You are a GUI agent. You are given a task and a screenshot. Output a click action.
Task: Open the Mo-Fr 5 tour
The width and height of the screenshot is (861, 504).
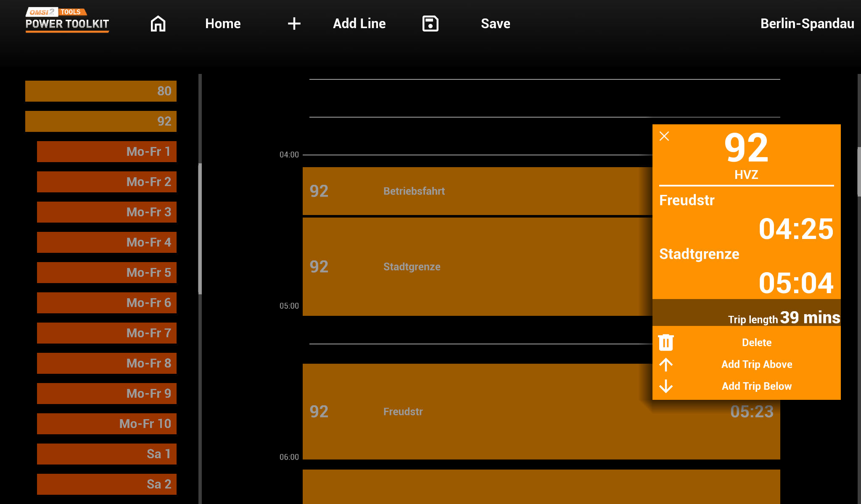point(107,273)
